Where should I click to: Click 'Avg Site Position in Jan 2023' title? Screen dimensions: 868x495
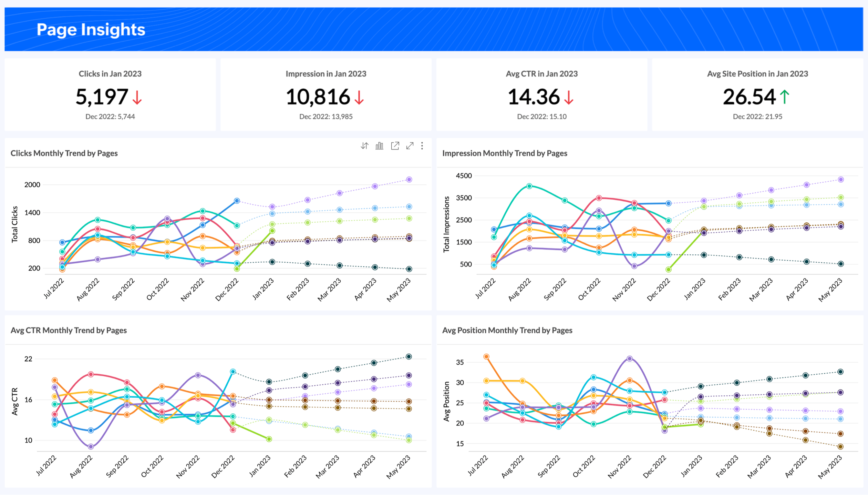click(757, 74)
